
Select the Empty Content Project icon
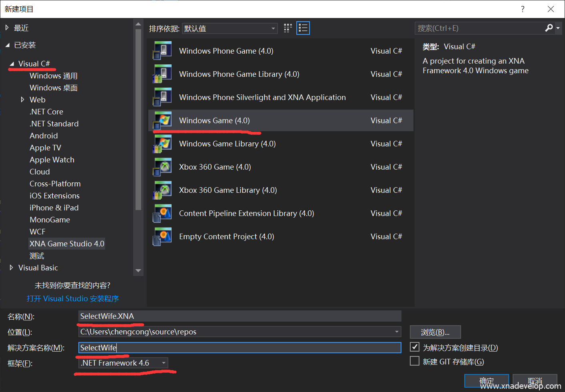point(162,236)
